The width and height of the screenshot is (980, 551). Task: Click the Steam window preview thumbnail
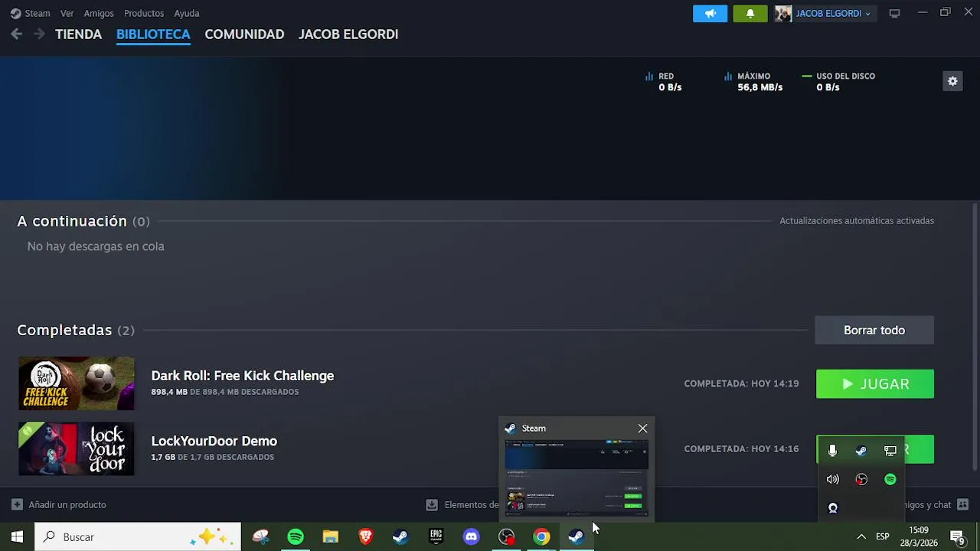tap(577, 478)
